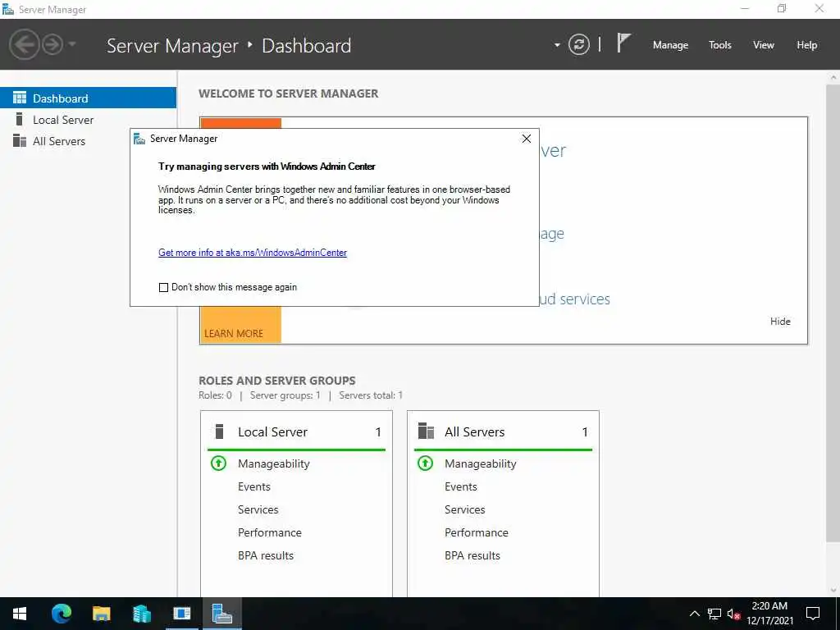Click the Server Manager title bar icon
Viewport: 840px width, 630px height.
8,9
